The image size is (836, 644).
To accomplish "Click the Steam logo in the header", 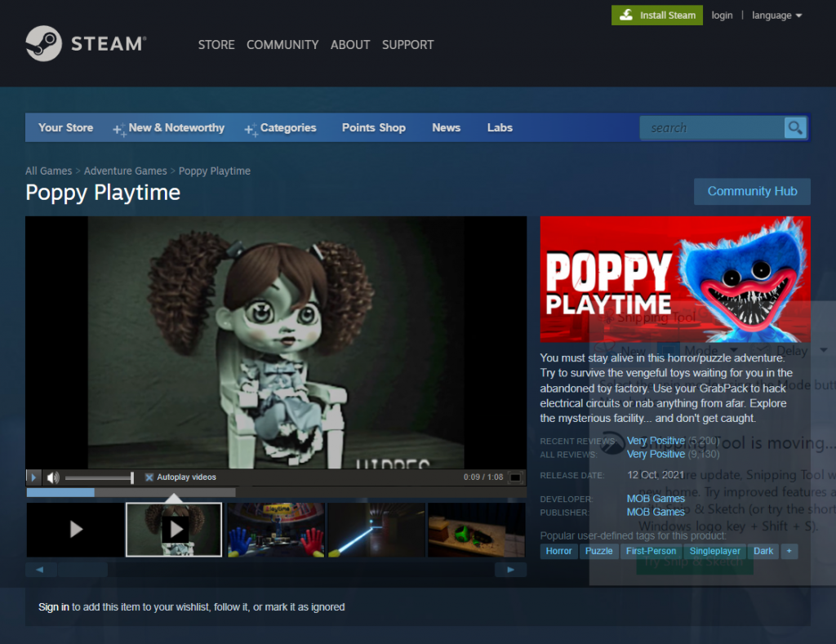I will click(86, 44).
